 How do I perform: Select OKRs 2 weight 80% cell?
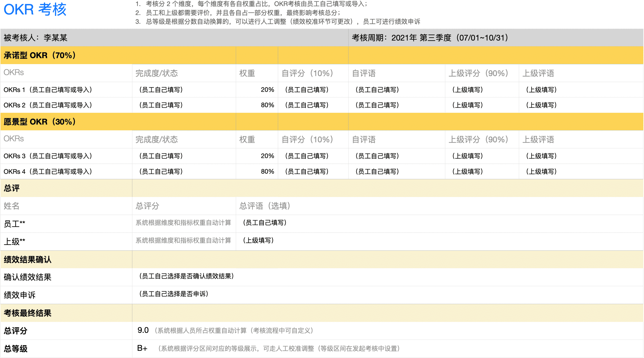(257, 105)
